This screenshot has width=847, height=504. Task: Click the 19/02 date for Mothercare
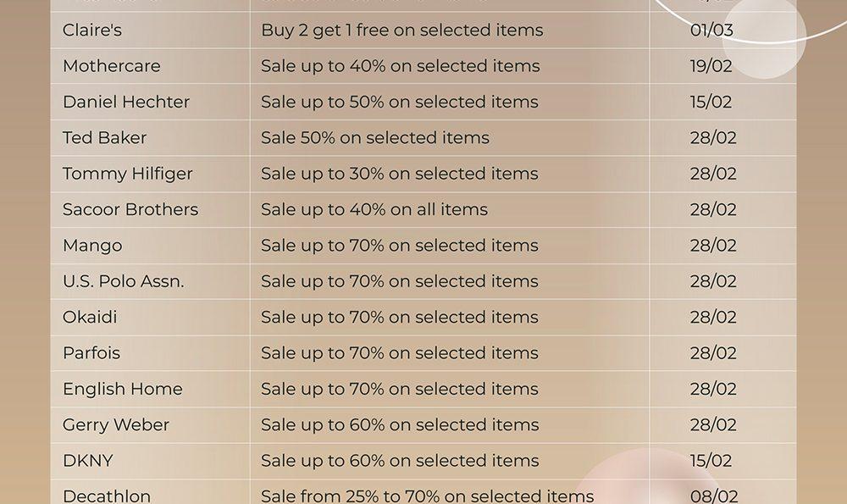711,66
